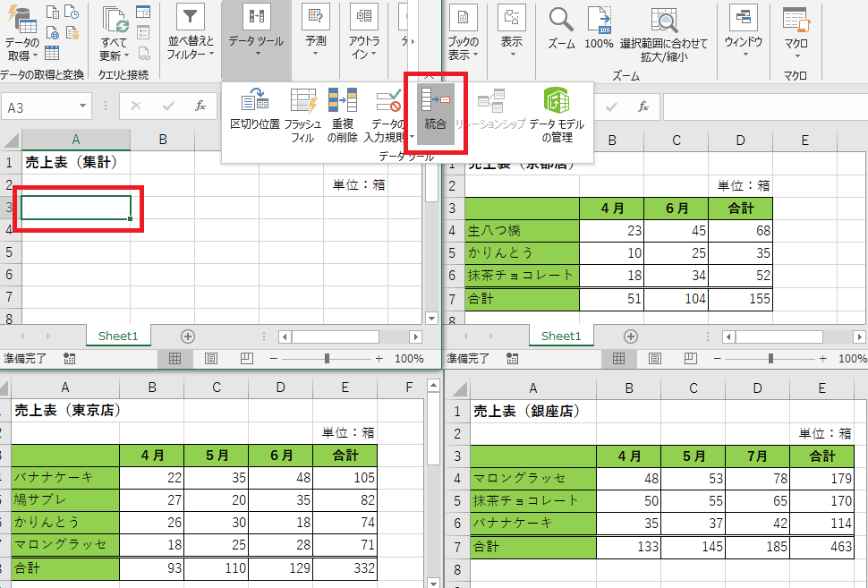Image resolution: width=868 pixels, height=588 pixels.
Task: Switch to Page Layout view in 集計 window
Action: pyautogui.click(x=211, y=359)
